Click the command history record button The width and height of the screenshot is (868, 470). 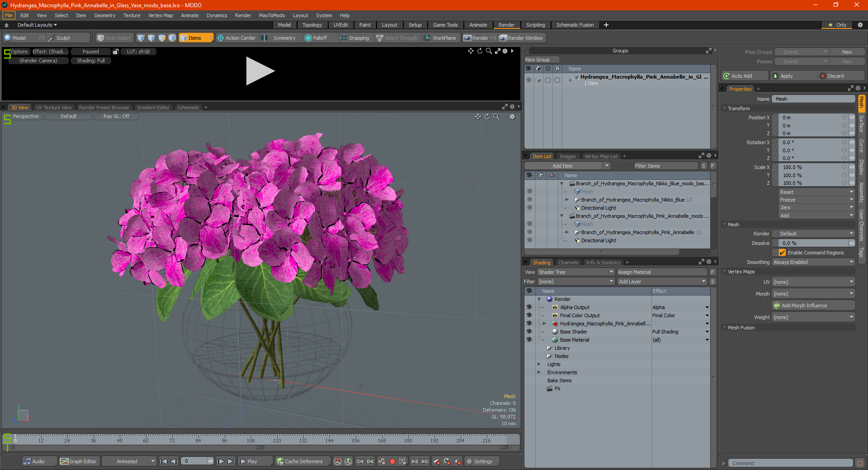pyautogui.click(x=860, y=463)
